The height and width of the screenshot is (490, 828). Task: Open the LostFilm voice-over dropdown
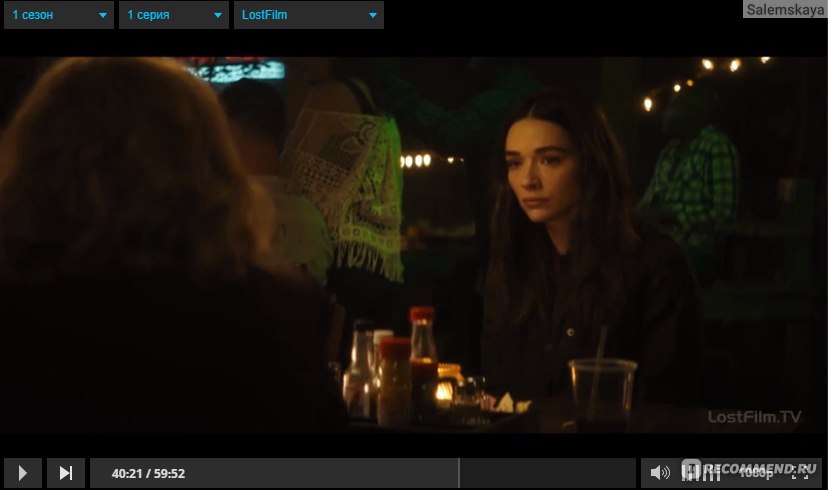pyautogui.click(x=309, y=15)
